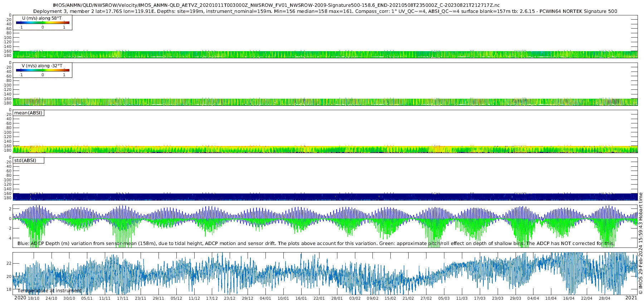
Task: Click the 23/12 date tick label
Action: click(230, 298)
